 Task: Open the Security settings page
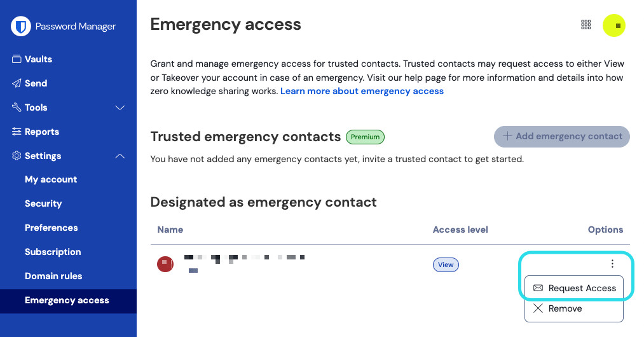[43, 203]
